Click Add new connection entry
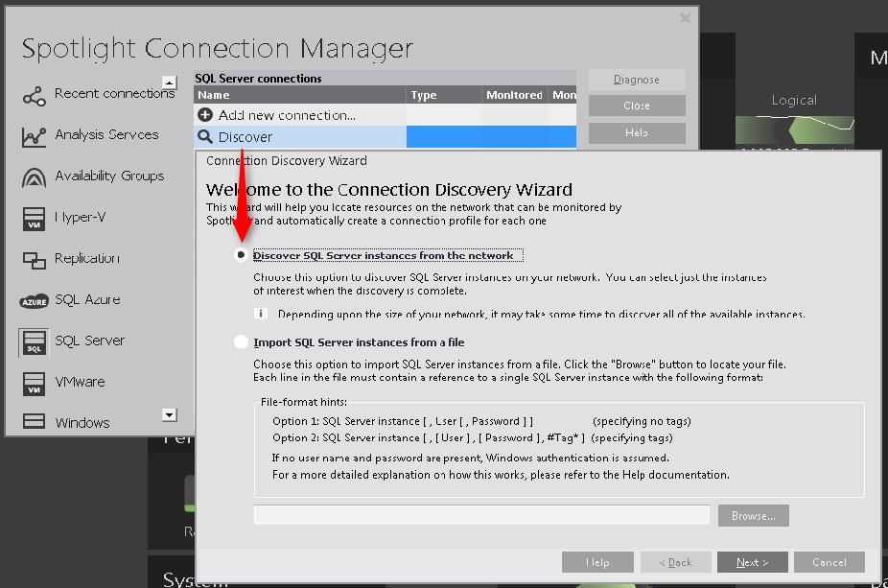 [x=286, y=115]
